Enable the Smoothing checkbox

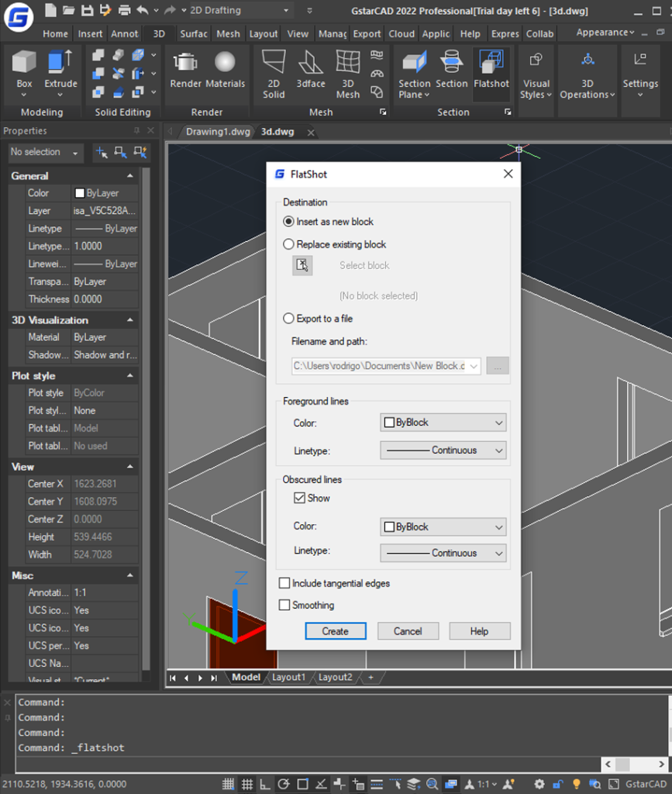point(284,605)
